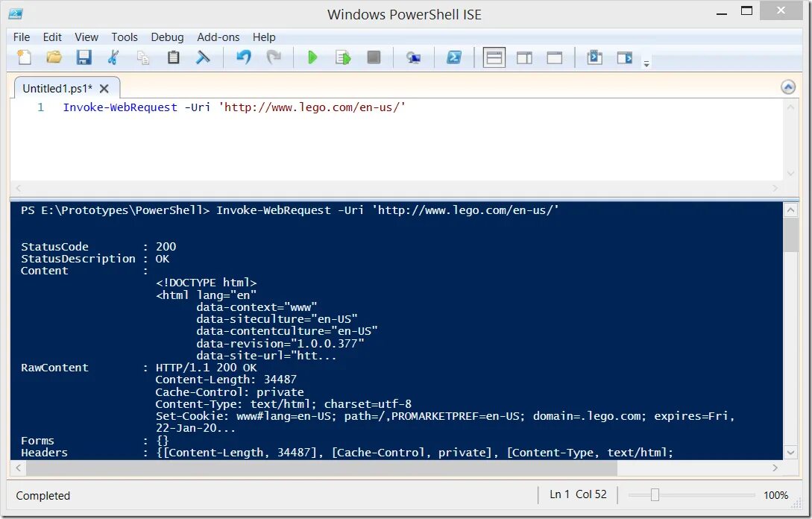This screenshot has height=519, width=812.
Task: Click the Headers label in output
Action: [x=44, y=453]
